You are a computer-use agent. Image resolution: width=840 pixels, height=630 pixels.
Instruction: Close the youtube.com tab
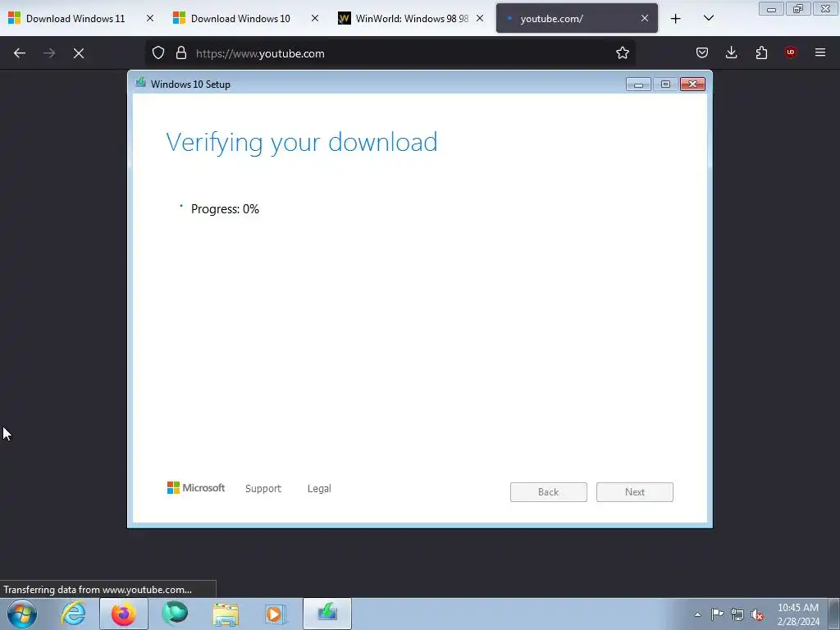coord(645,18)
